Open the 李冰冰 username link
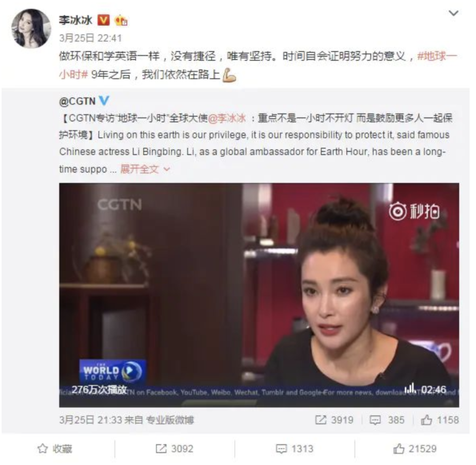This screenshot has height=465, width=476. [x=76, y=20]
